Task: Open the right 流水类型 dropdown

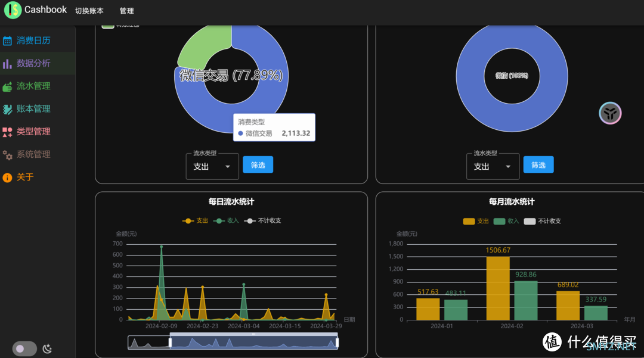Action: coord(493,167)
